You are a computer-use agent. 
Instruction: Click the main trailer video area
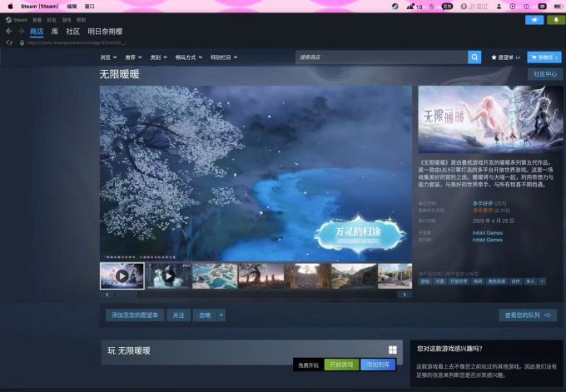[x=256, y=173]
